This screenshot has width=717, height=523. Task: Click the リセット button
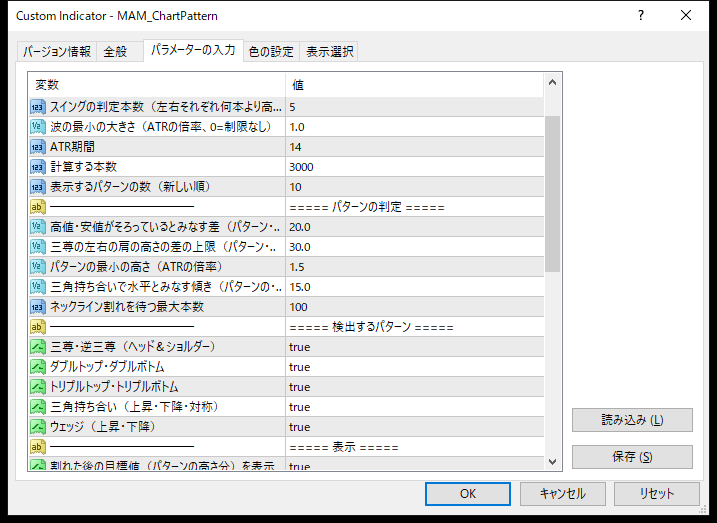(x=657, y=494)
